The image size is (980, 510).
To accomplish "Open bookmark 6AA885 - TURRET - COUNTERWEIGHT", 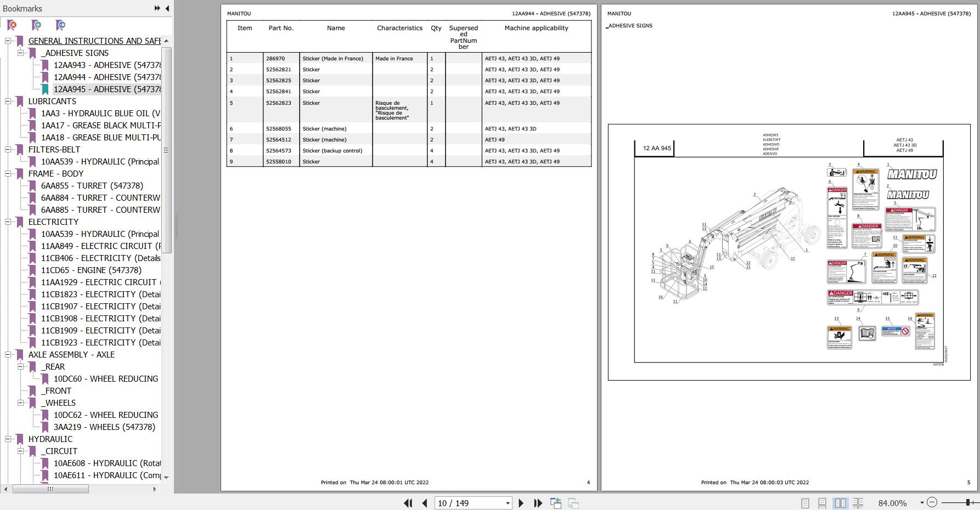I will tap(100, 210).
